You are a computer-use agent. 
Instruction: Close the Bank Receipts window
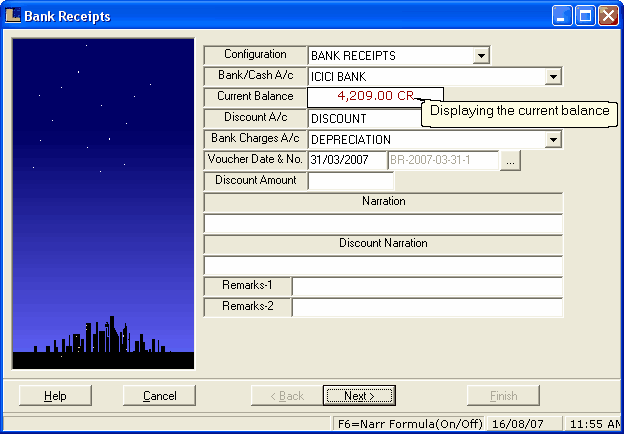coord(608,16)
